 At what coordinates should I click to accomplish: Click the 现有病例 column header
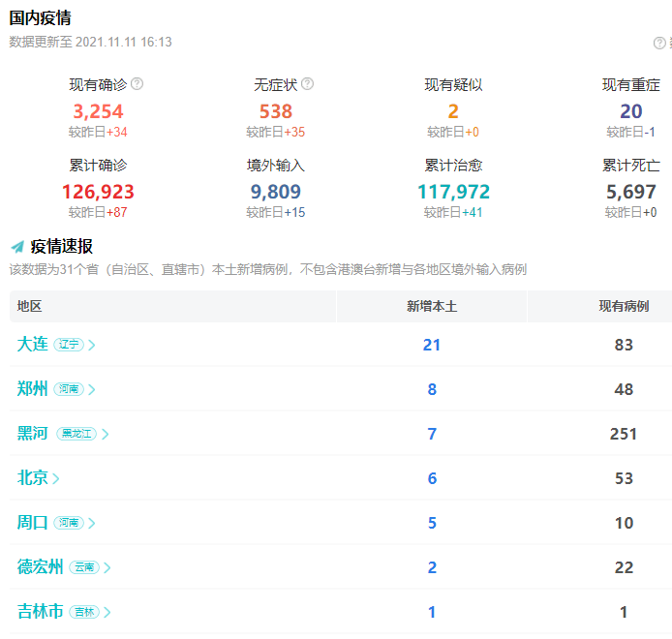coord(623,306)
